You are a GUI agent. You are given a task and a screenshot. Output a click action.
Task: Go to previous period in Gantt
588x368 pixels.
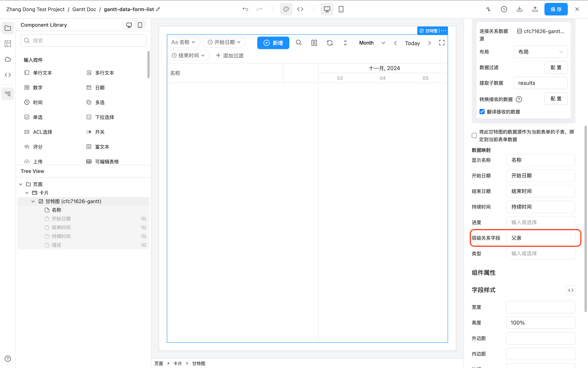pyautogui.click(x=395, y=43)
